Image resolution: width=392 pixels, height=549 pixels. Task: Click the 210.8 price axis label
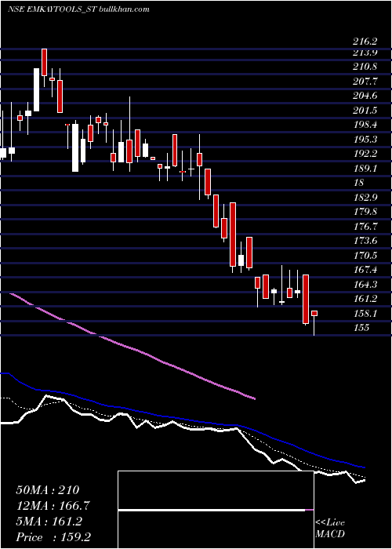coord(365,67)
